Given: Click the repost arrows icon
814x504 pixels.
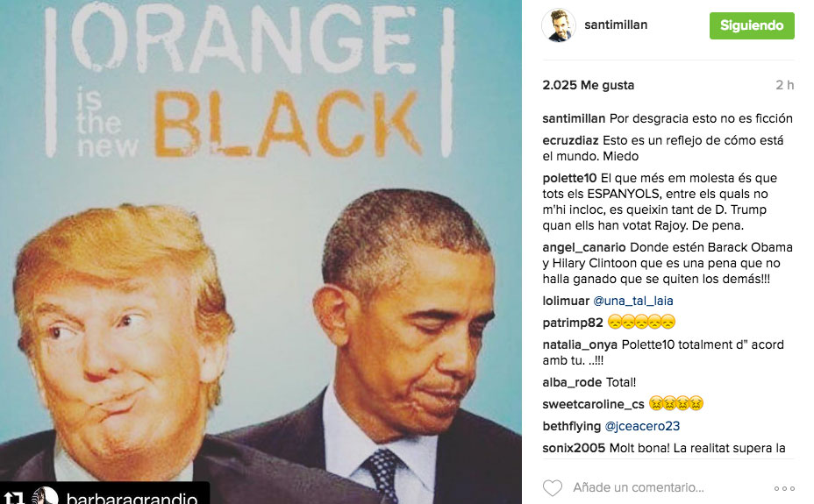Looking at the screenshot, I should point(15,498).
